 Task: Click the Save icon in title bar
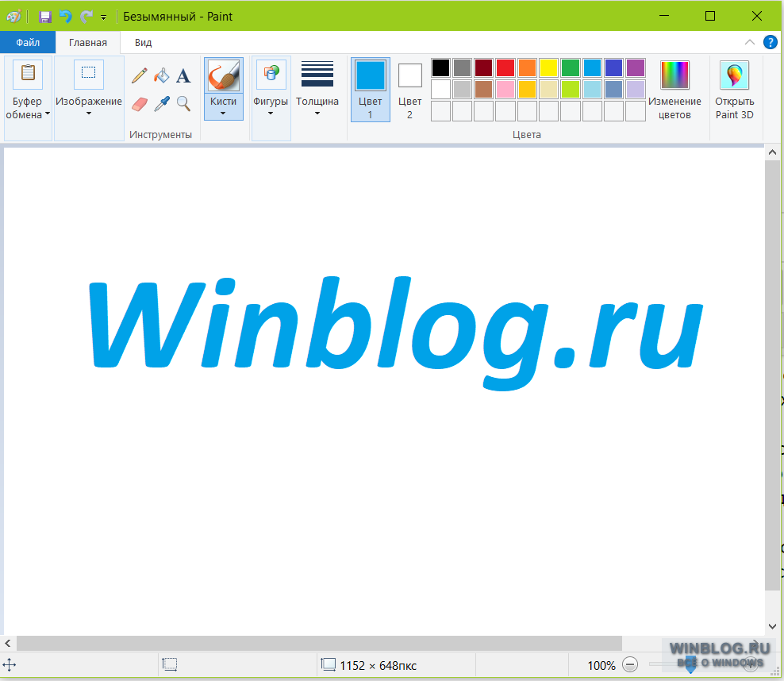(45, 17)
